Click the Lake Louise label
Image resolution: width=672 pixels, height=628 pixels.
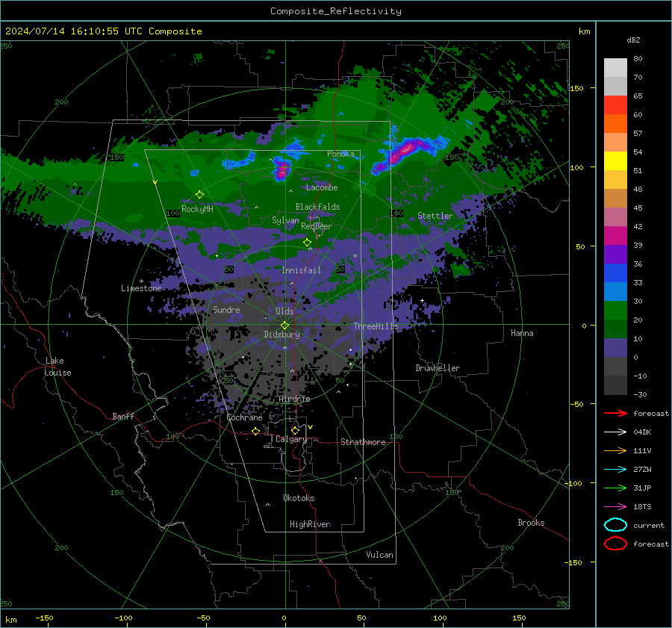pos(57,367)
